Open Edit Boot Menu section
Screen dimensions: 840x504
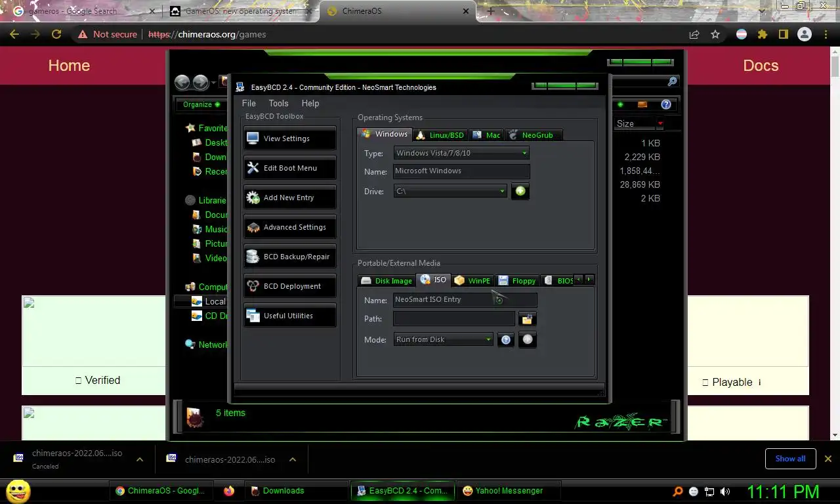pos(289,168)
